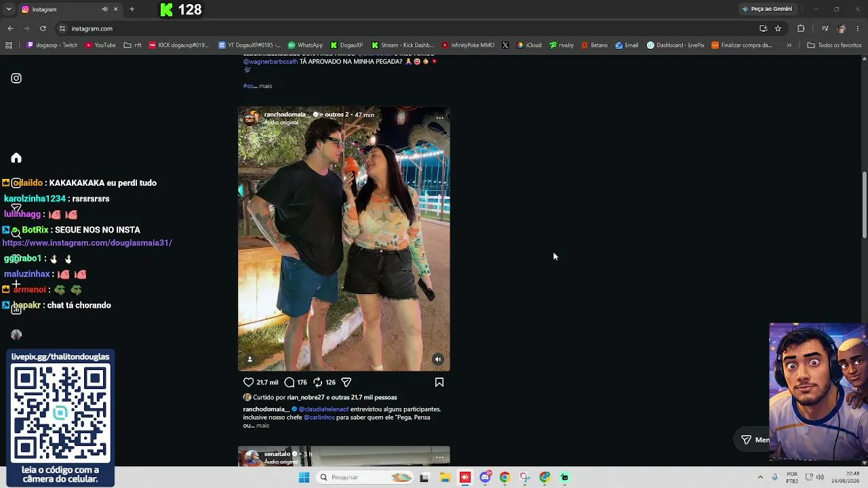Show hidden system tray icons

760,477
